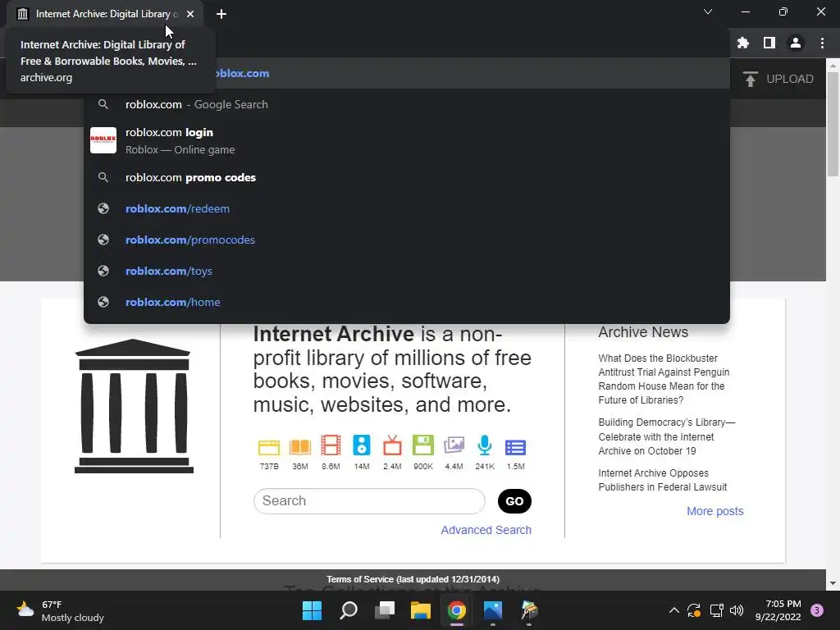This screenshot has height=630, width=840.
Task: Choose the 'roblox.com login' suggestion
Action: 407,140
